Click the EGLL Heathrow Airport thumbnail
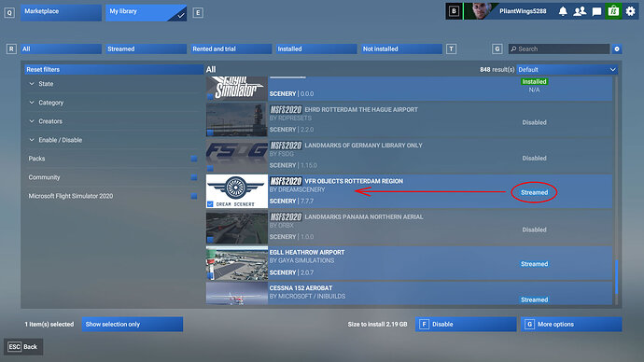The width and height of the screenshot is (644, 362). point(236,263)
